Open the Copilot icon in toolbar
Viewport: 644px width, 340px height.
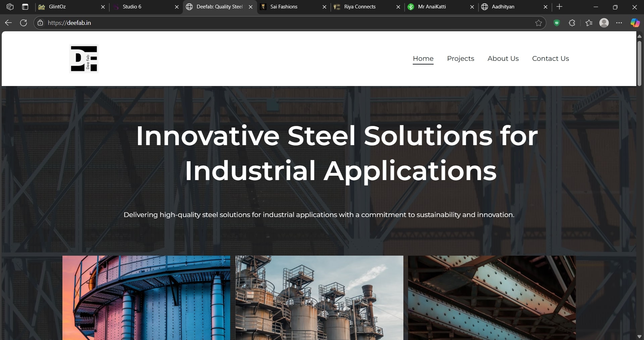[x=635, y=23]
